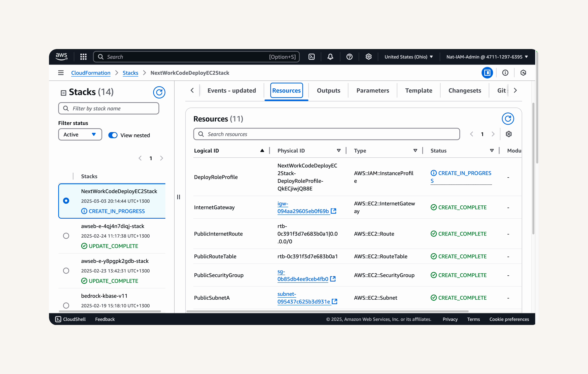Screen dimensions: 588x374
Task: Toggle the hamburger side navigation menu
Action: click(x=61, y=73)
